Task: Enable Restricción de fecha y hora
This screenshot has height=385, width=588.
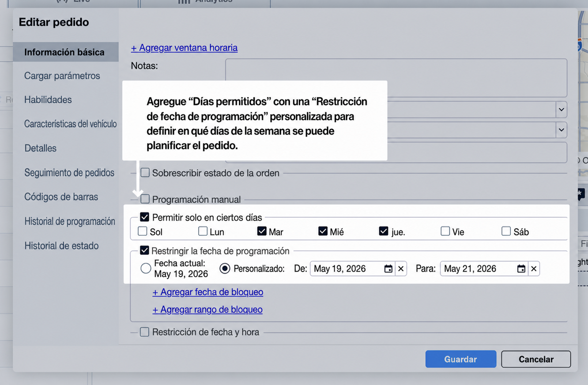Action: (x=144, y=332)
